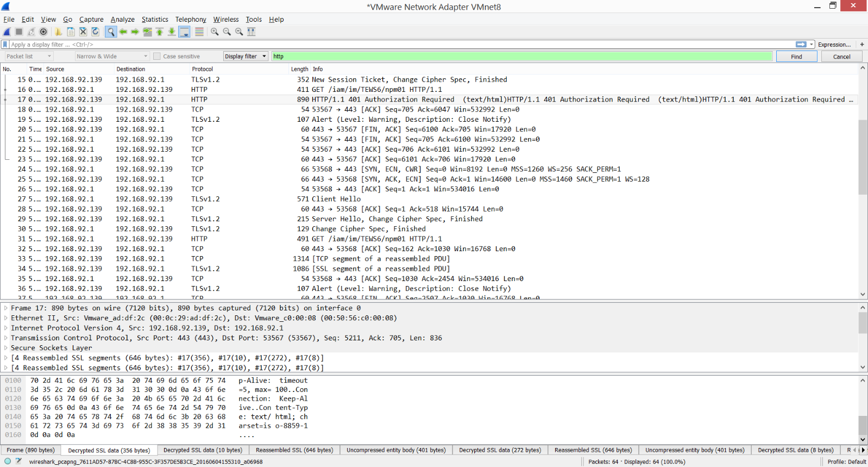Go back to the previous packet in history
This screenshot has width=868, height=467.
point(123,32)
